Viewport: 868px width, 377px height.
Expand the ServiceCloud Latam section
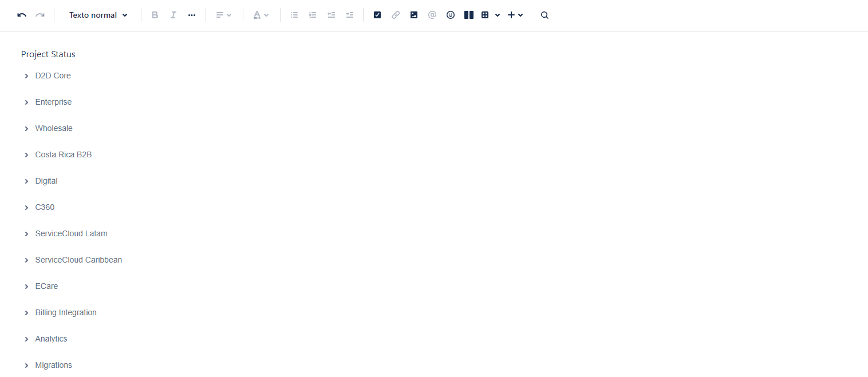[26, 234]
